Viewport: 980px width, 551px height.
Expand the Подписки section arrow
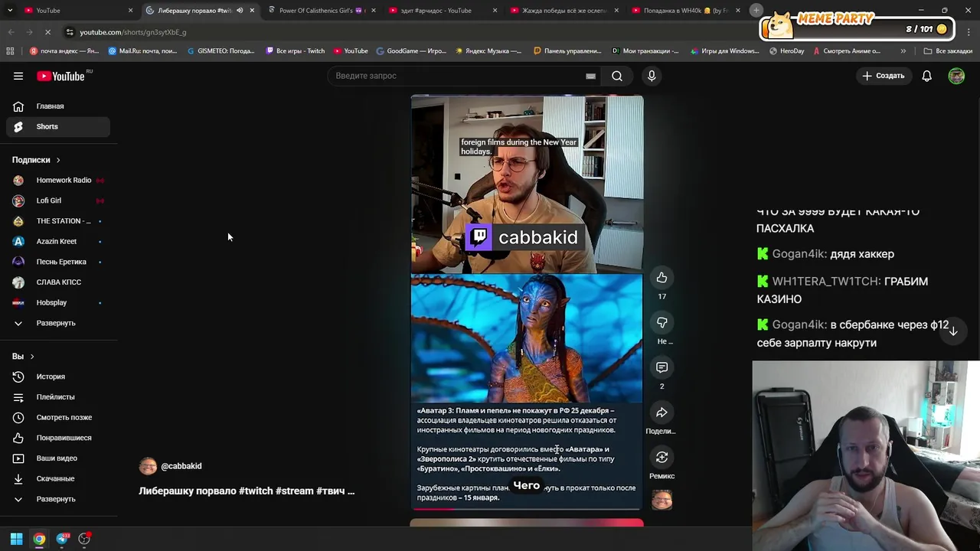(x=58, y=160)
